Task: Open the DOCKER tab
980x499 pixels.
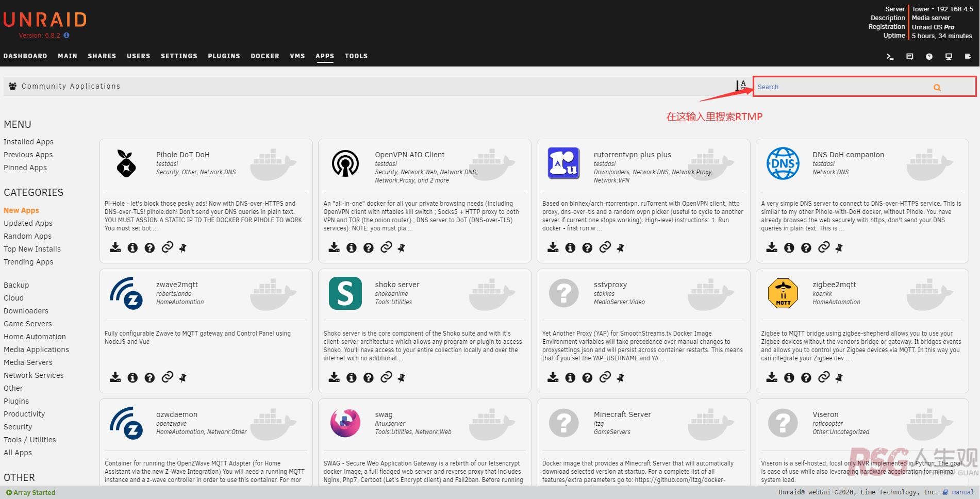Action: (265, 56)
